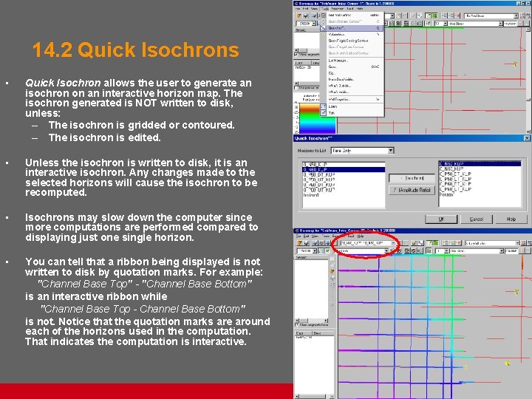Viewport: 532px width, 399px height.
Task: Choose the highlighted Quick Iso menu entry
Action: point(353,28)
